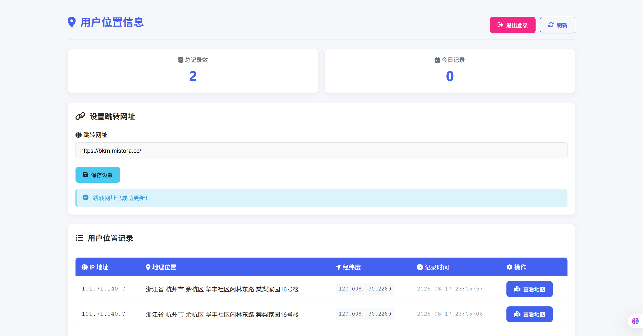
Task: Click 刷新 to refresh the page
Action: (x=558, y=25)
